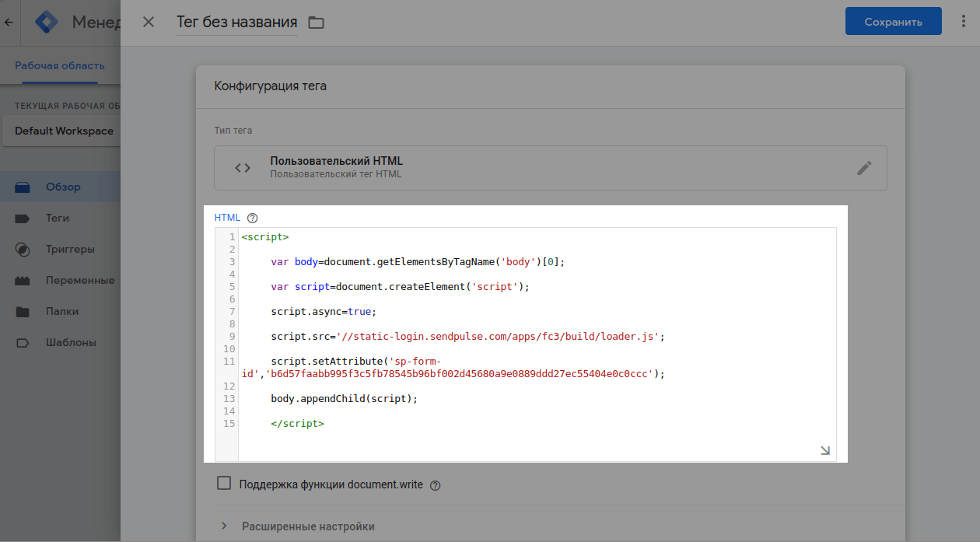Open Теги in the sidebar
Image resolution: width=980 pixels, height=542 pixels.
point(58,219)
